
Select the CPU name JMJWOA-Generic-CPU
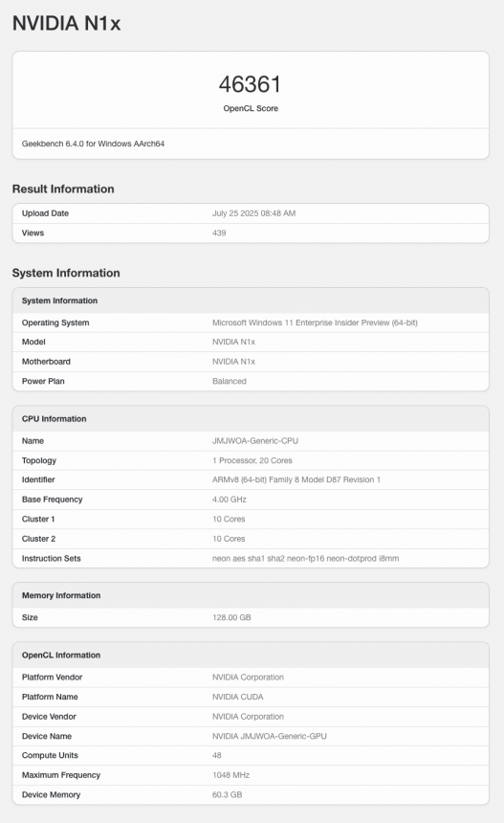(x=255, y=441)
